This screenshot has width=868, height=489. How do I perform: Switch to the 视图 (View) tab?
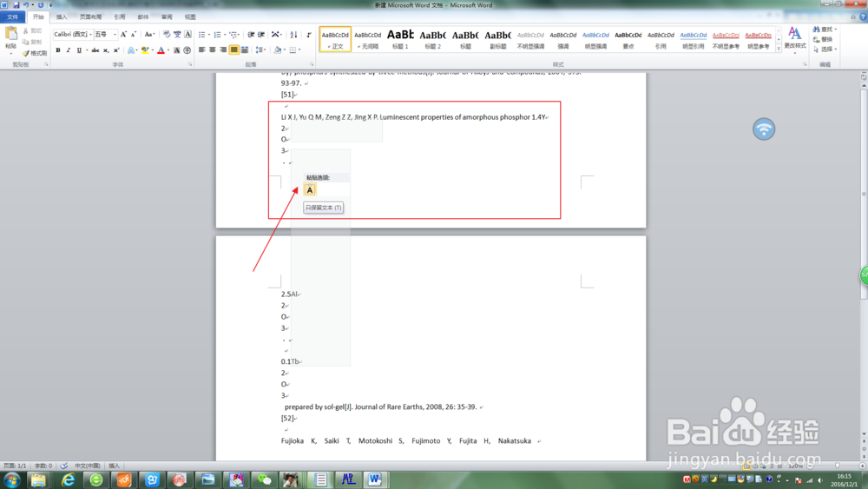click(x=190, y=17)
